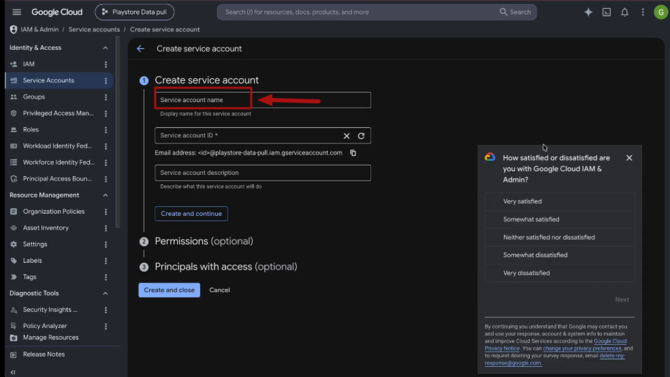Image resolution: width=670 pixels, height=377 pixels.
Task: Click the three-dot menu beside IAM
Action: coord(106,64)
